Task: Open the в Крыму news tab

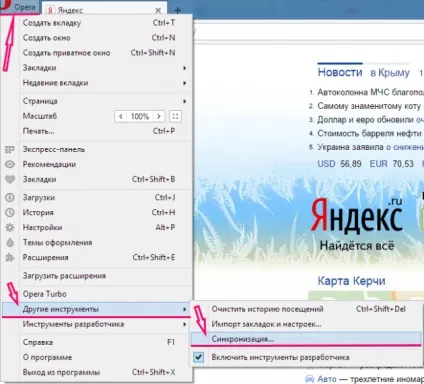Action: pyautogui.click(x=390, y=73)
